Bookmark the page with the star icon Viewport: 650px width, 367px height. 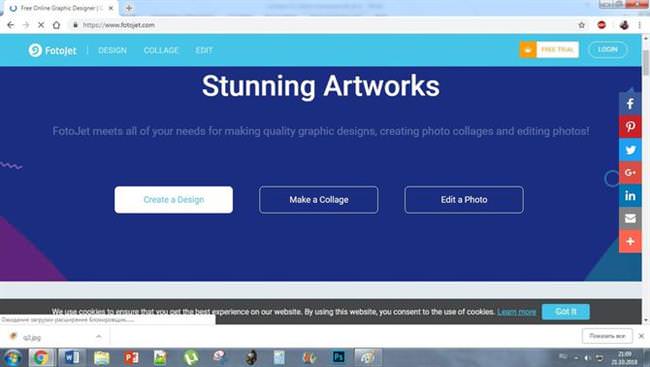click(582, 25)
